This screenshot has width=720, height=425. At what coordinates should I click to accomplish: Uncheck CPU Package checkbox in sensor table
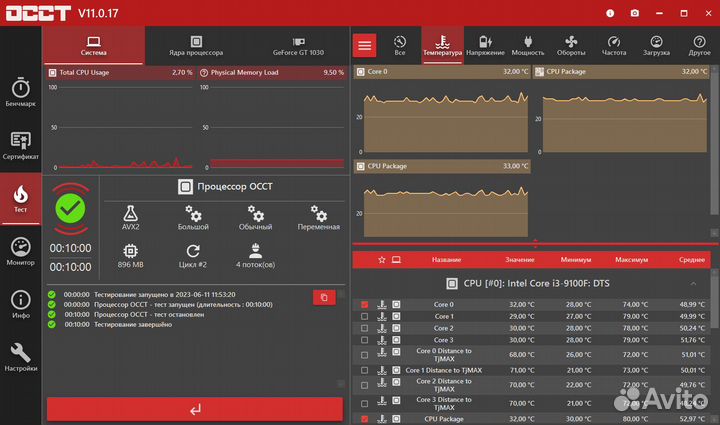[365, 419]
